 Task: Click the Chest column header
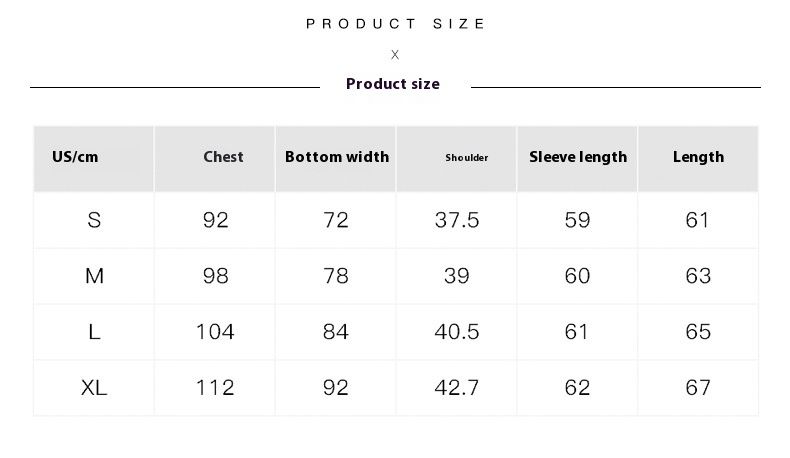[223, 157]
